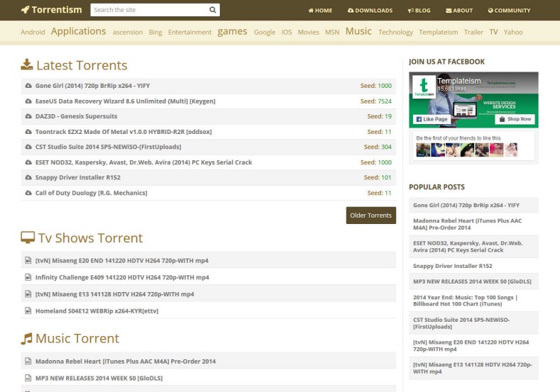Open Toontrack EZX2 Made Of Metal link
The width and height of the screenshot is (560, 392).
[x=123, y=132]
